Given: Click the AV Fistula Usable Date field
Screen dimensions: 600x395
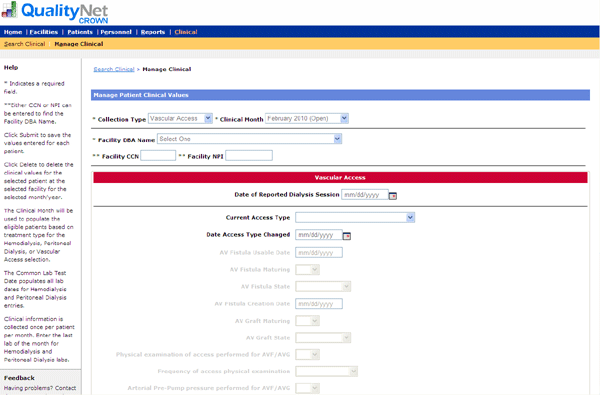Looking at the screenshot, I should (319, 253).
